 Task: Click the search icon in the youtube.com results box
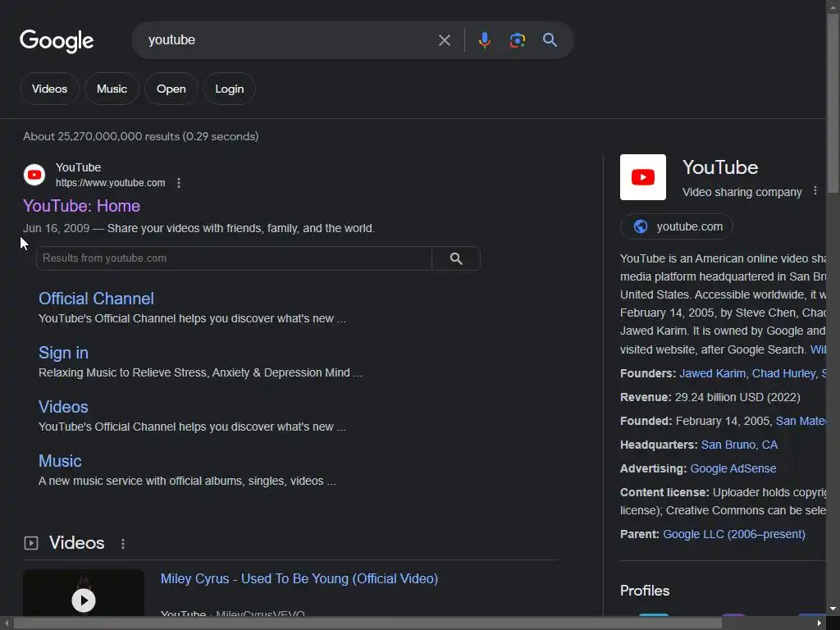point(456,258)
